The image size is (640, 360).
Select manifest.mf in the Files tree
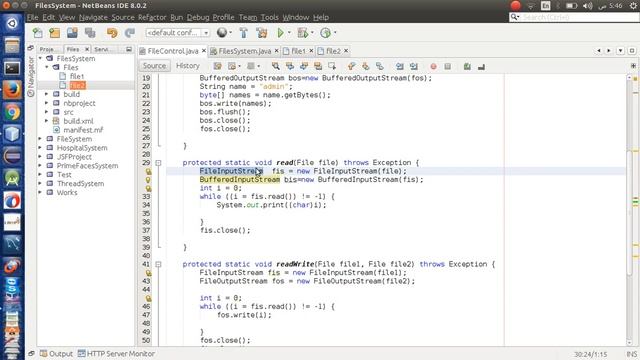83,130
